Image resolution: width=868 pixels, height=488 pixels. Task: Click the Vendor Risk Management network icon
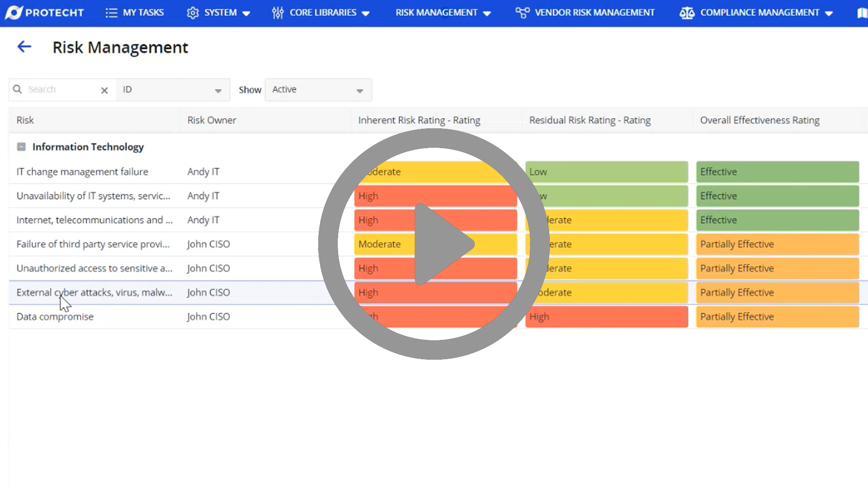(x=522, y=12)
